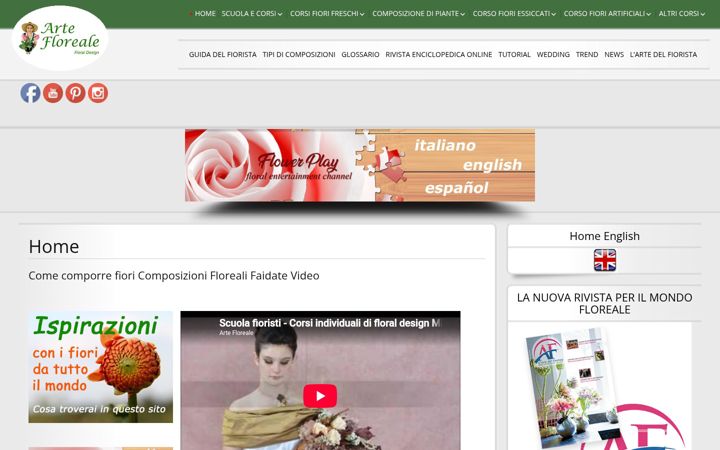This screenshot has height=450, width=720.
Task: Open the WEDDING menu item
Action: [553, 54]
